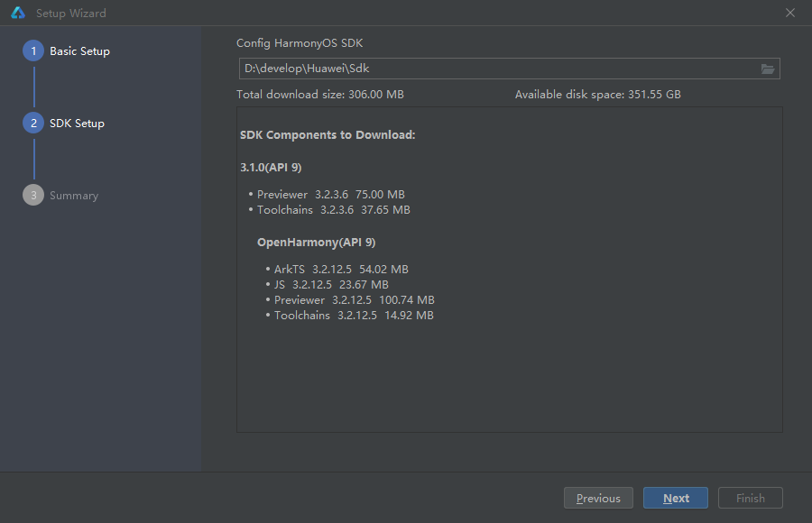The width and height of the screenshot is (812, 523).
Task: Click the Config HarmonyOS SDK label
Action: pyautogui.click(x=300, y=43)
